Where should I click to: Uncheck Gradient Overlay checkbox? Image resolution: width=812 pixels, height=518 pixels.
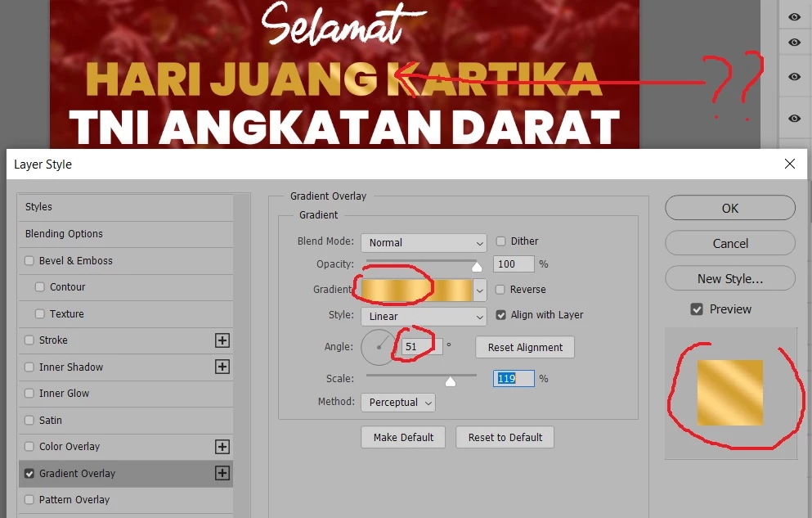point(29,474)
